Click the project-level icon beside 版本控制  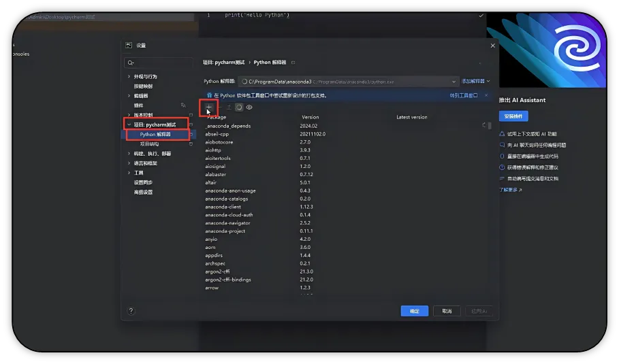(x=191, y=115)
